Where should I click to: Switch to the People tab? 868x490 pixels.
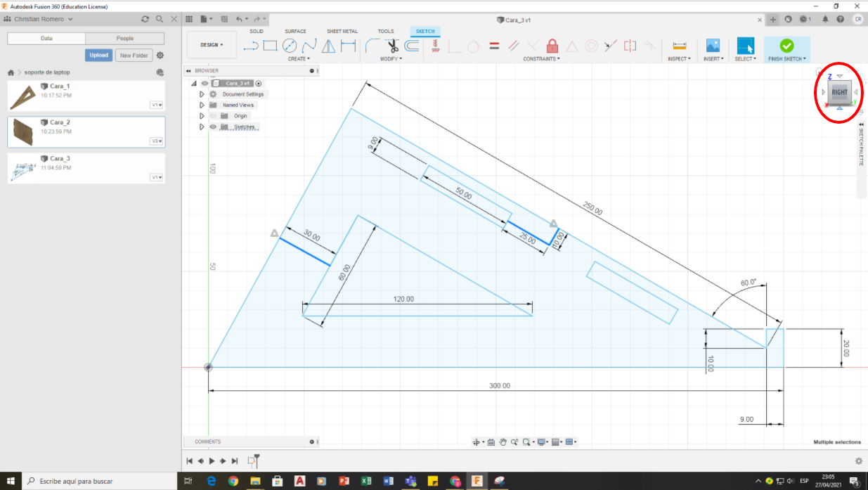pos(125,38)
